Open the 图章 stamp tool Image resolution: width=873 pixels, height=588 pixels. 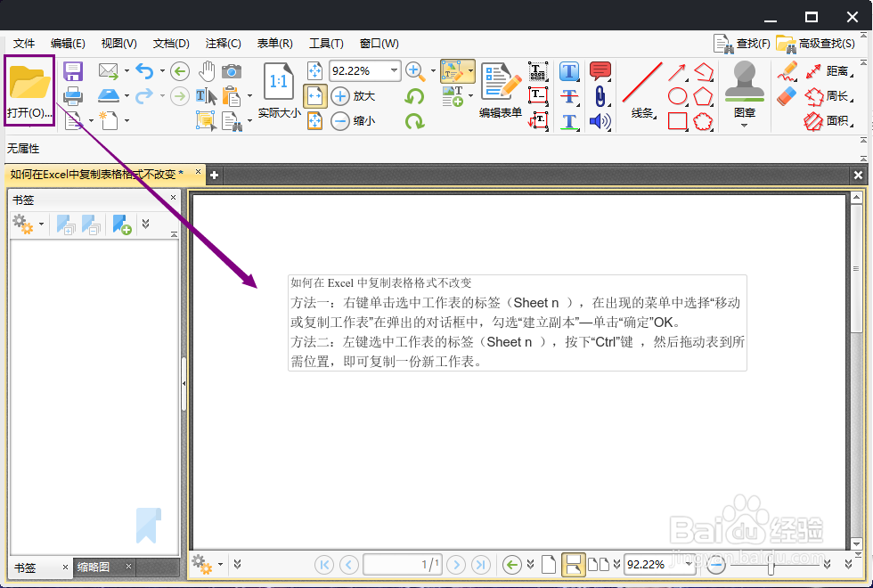(x=743, y=85)
